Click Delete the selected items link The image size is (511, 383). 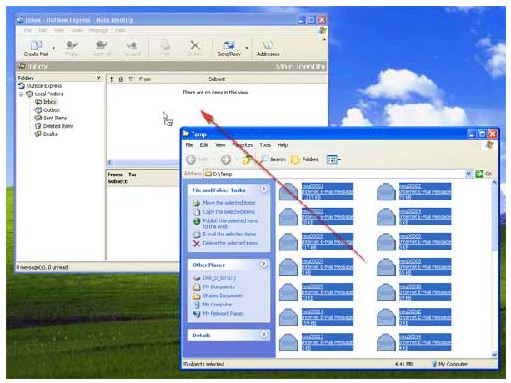[x=230, y=243]
